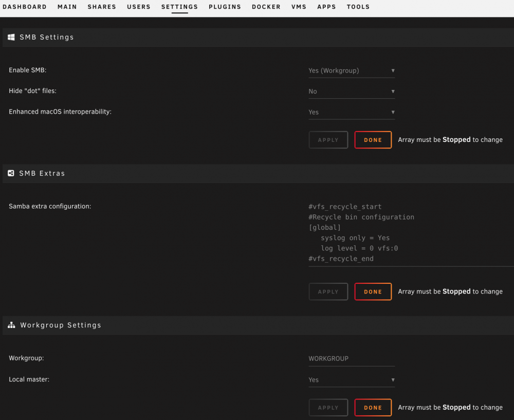Select the Settings tab
The image size is (514, 420).
pos(179,7)
